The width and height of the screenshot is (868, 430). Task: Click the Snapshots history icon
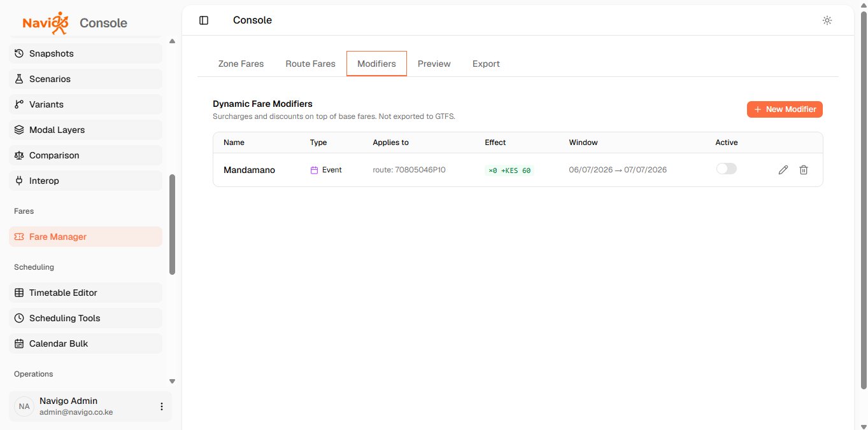(x=19, y=53)
